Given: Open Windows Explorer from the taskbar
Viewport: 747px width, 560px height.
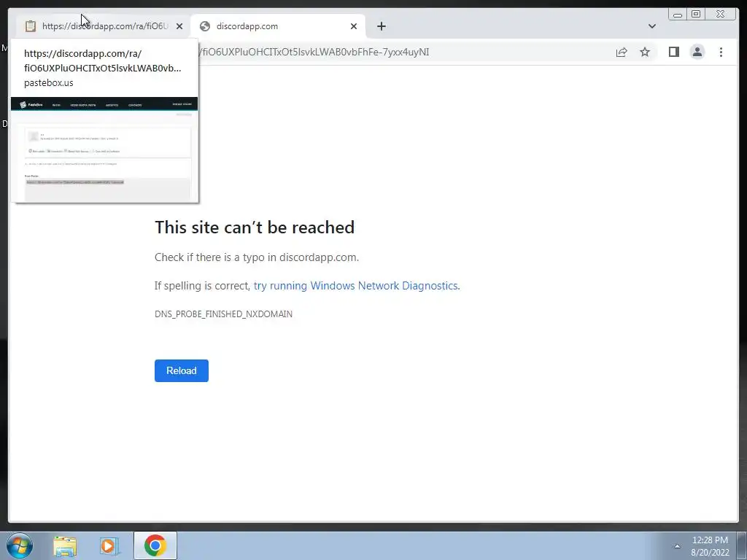Looking at the screenshot, I should coord(65,546).
